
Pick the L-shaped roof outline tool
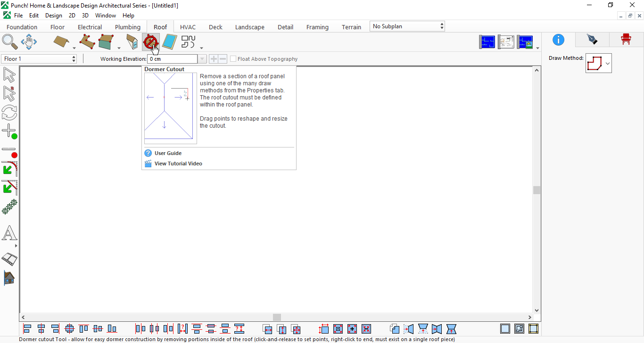(87, 42)
